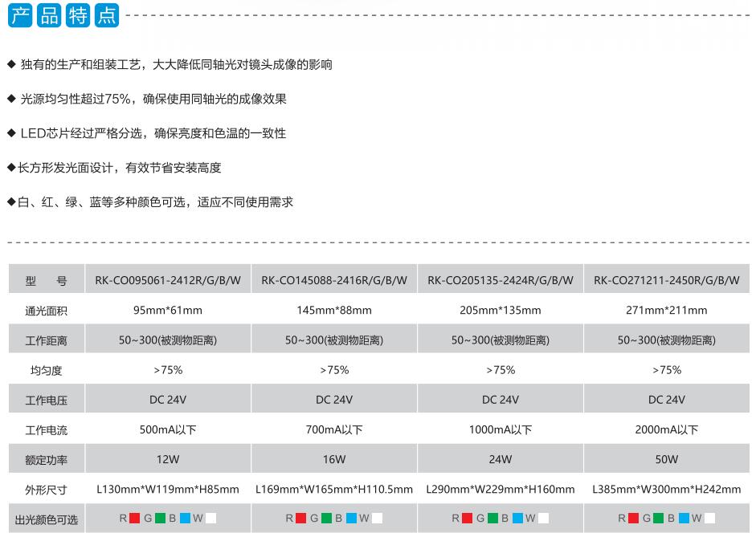
Task: Click the blue 点 title tile
Action: [107, 15]
